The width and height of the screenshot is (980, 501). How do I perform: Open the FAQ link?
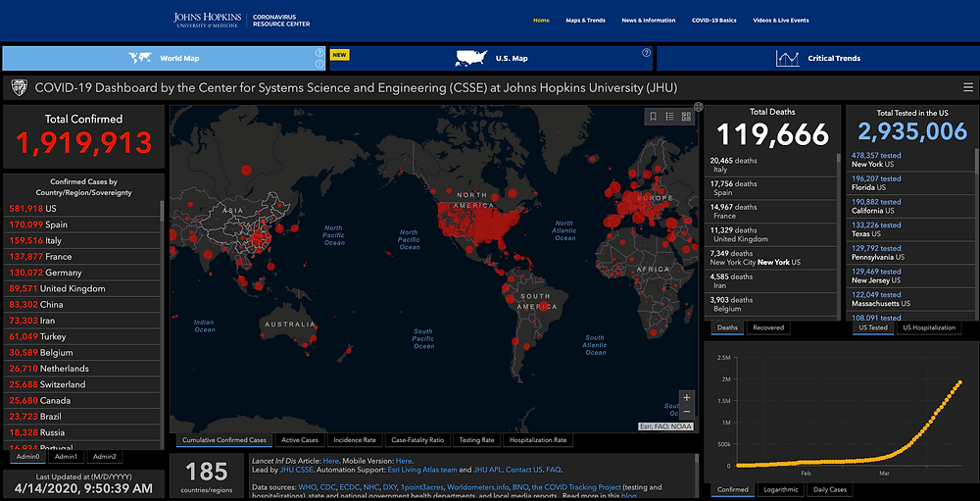tap(554, 469)
